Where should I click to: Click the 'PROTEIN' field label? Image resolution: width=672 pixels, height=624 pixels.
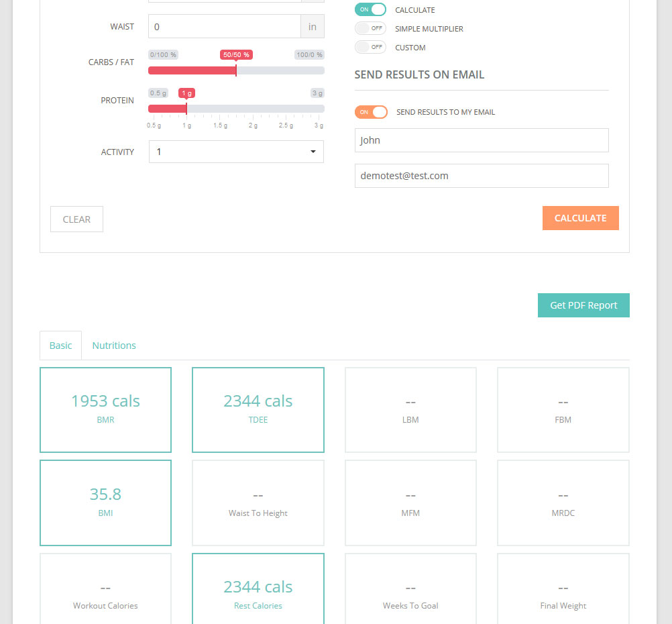[x=117, y=101]
